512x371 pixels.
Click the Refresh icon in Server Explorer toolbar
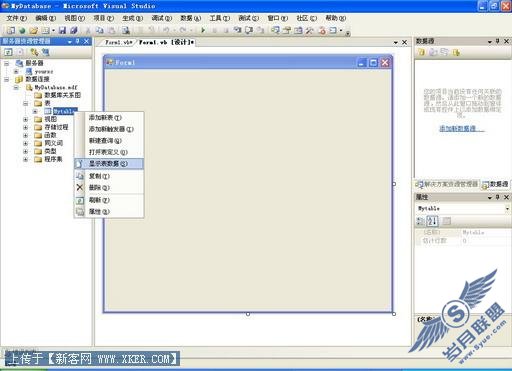(8, 52)
